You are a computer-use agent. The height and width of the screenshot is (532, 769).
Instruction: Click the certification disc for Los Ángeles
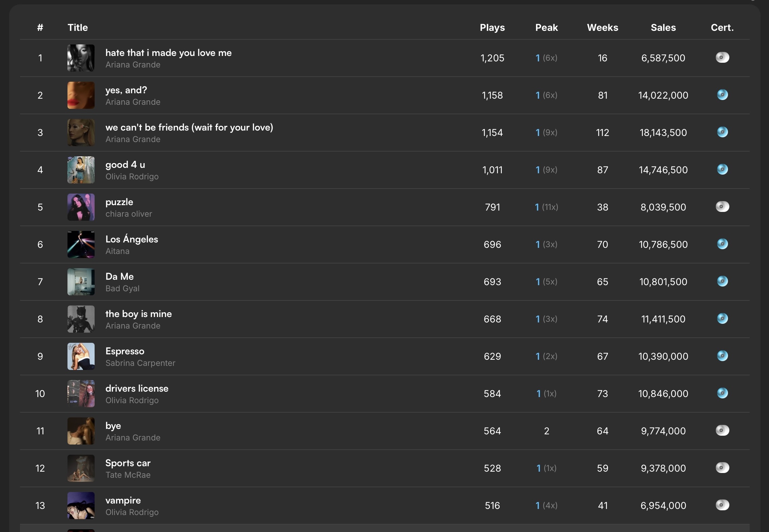pos(722,244)
